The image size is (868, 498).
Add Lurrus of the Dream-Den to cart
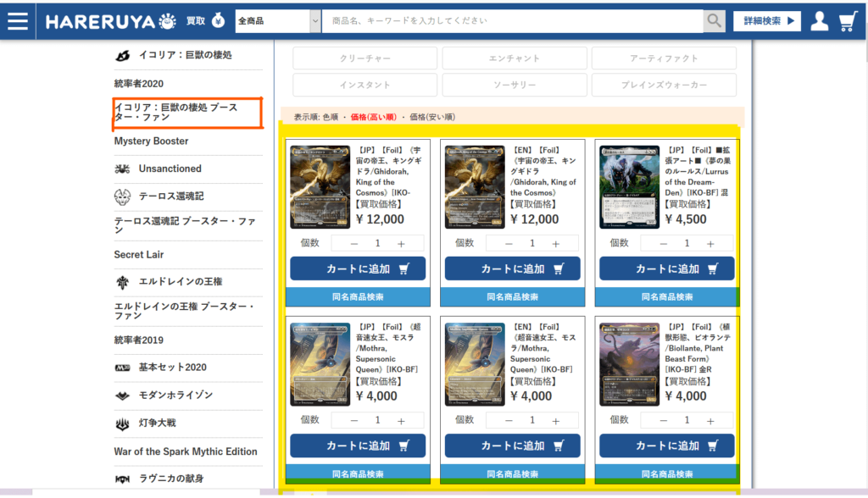[x=666, y=268]
